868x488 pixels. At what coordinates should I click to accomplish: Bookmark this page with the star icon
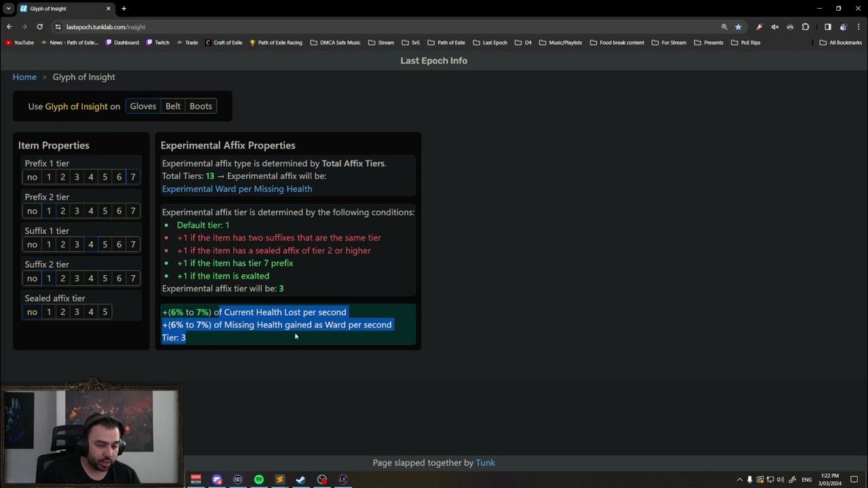738,27
